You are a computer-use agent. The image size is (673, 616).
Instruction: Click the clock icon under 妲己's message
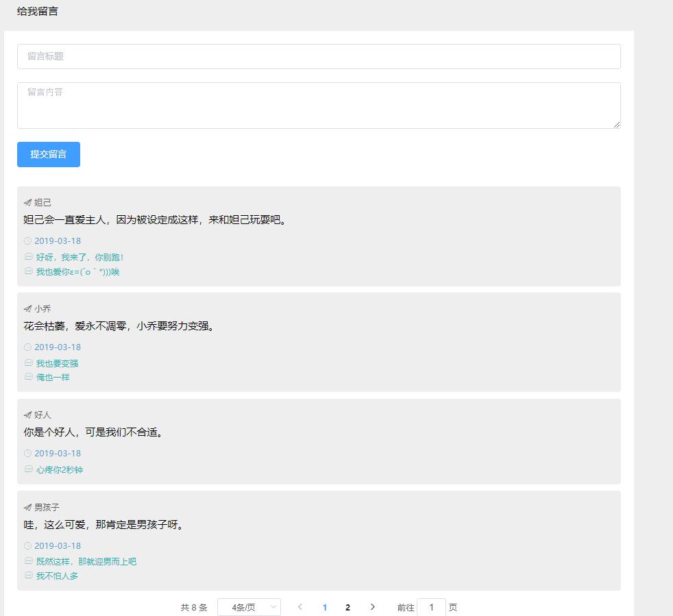tap(27, 241)
